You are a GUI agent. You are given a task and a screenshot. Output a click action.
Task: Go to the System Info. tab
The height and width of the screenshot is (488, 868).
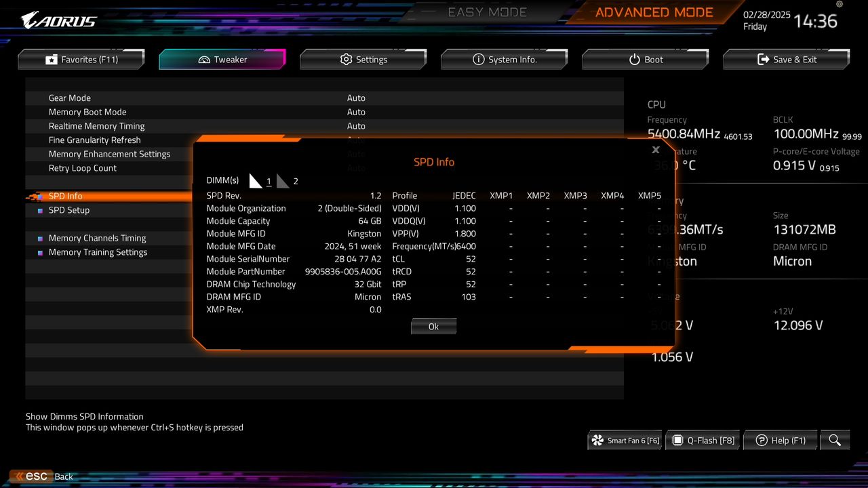click(505, 60)
